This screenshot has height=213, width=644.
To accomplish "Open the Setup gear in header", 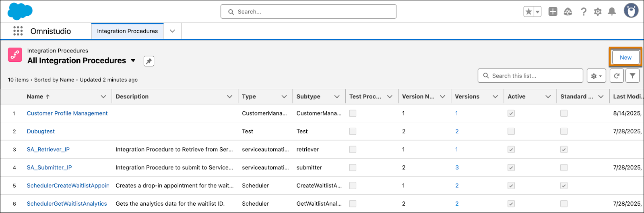I will 598,12.
